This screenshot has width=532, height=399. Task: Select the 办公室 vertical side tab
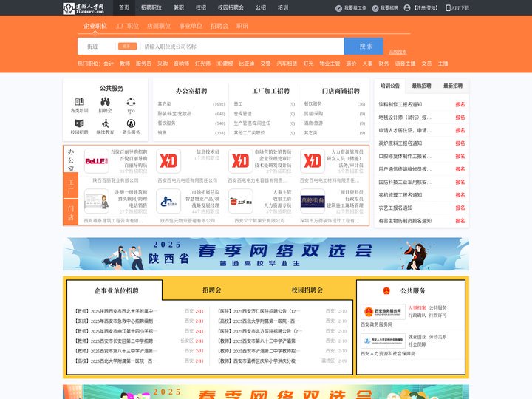71,160
